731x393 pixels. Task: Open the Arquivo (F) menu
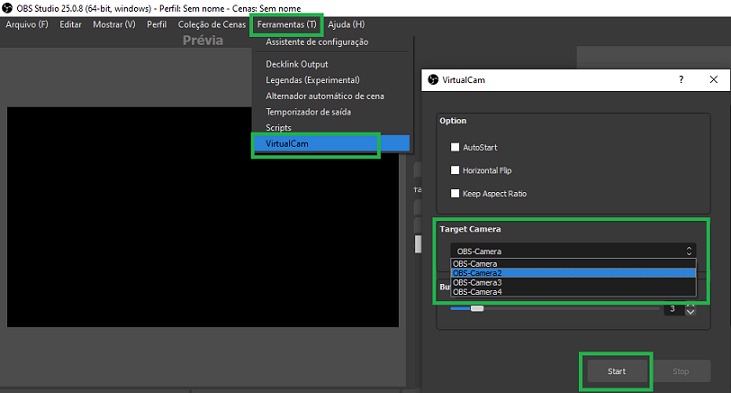click(27, 25)
